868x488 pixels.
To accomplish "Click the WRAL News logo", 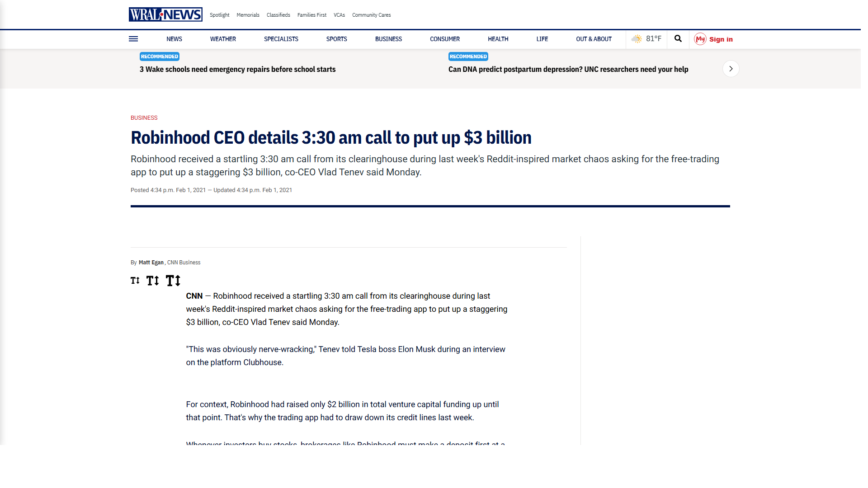I will [165, 14].
